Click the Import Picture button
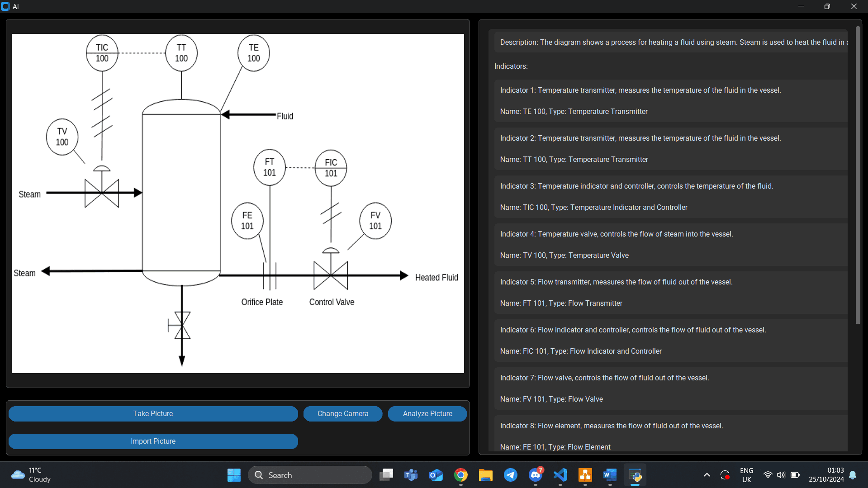Viewport: 868px width, 488px height. (153, 441)
